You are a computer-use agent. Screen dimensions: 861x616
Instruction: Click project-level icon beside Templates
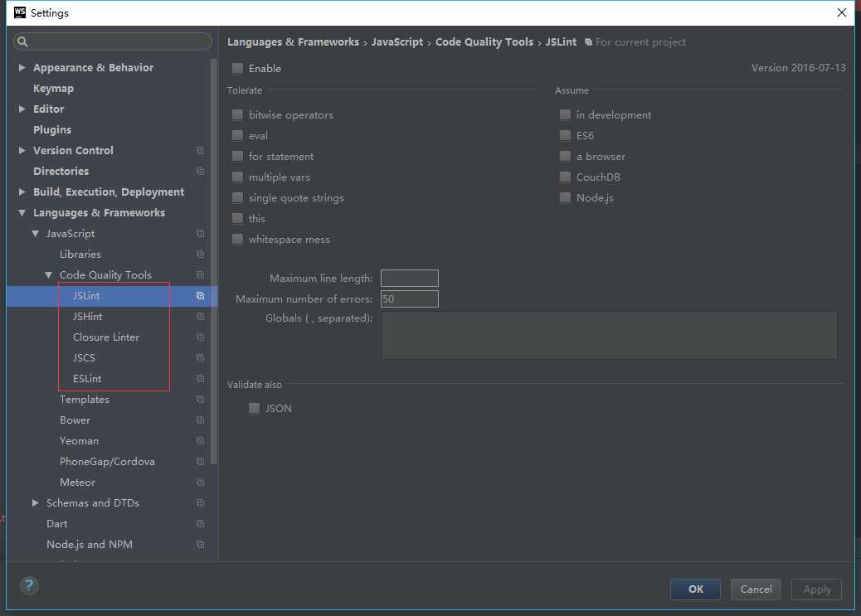(201, 400)
